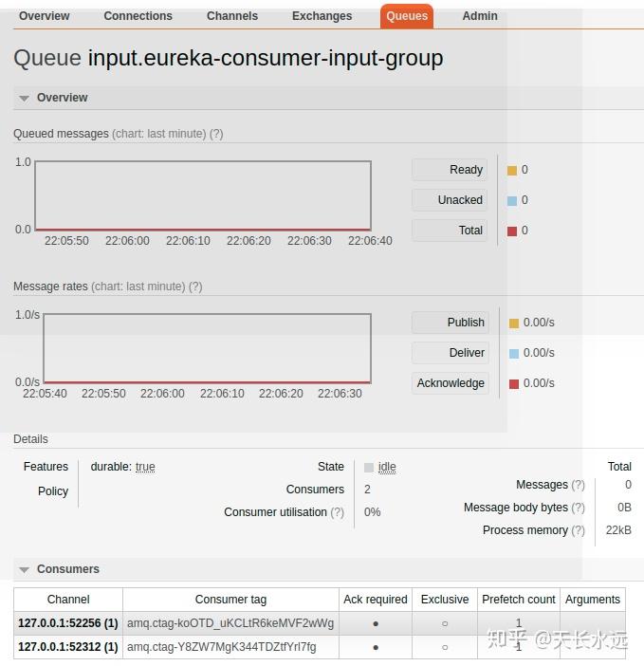
Task: Click the Ack required column header
Action: pos(376,600)
